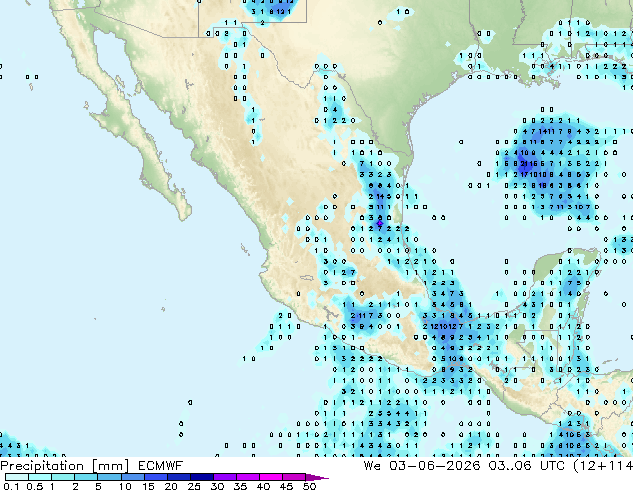Select the 2–5 mm legend color box
The width and height of the screenshot is (634, 490).
tap(86, 477)
